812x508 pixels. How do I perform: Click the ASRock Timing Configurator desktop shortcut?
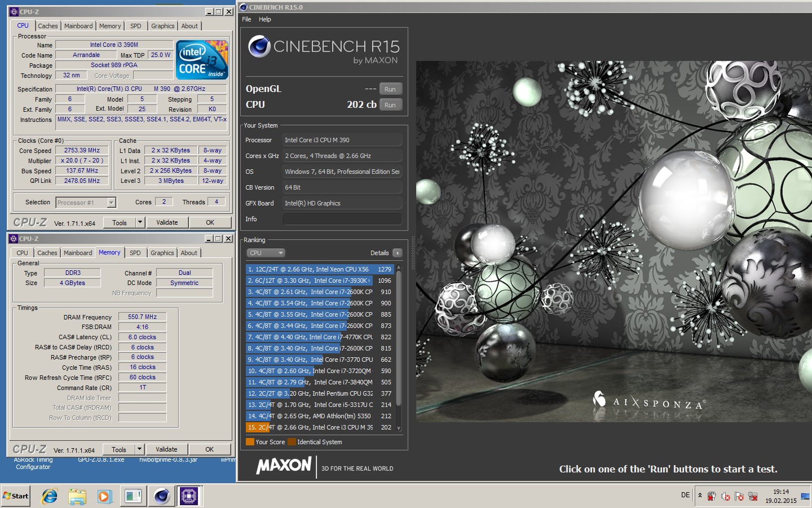click(x=33, y=463)
